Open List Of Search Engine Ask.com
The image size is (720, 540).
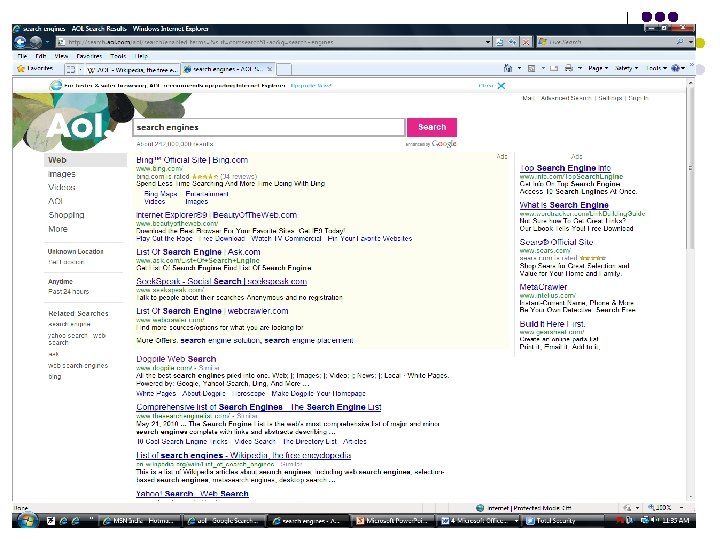198,252
